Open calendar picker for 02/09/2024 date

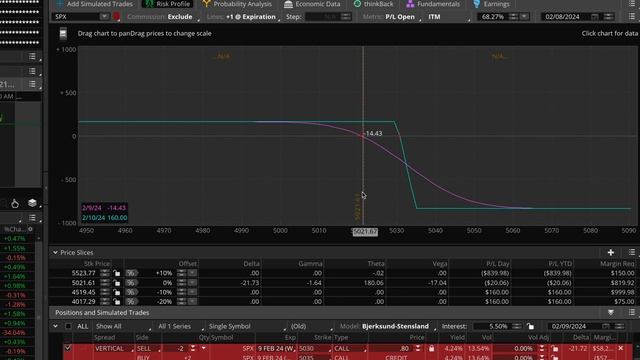pos(606,326)
